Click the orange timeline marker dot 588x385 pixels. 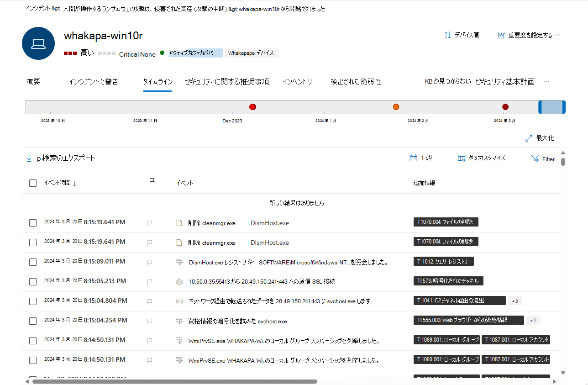click(x=396, y=107)
